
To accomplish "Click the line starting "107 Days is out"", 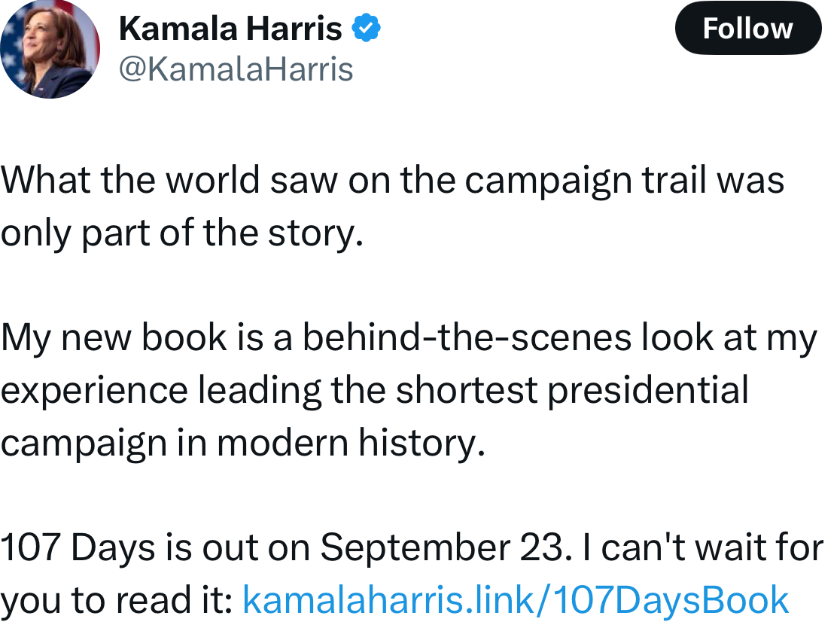I will point(411,547).
